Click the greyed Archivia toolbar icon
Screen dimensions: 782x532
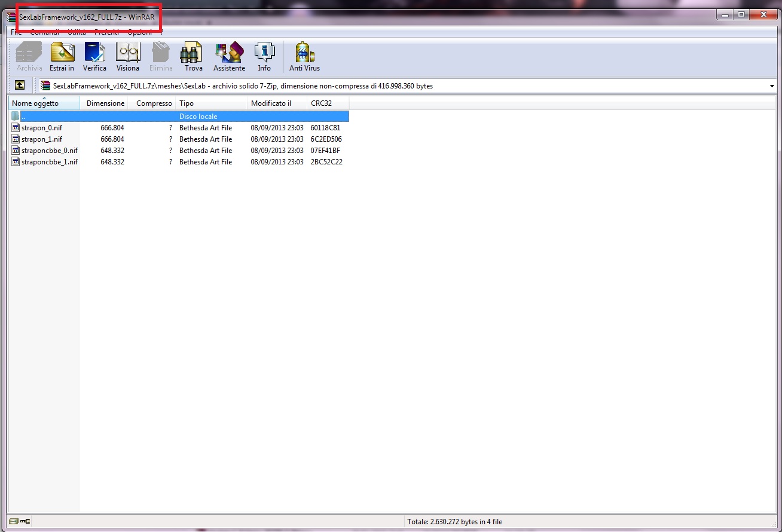pos(29,53)
